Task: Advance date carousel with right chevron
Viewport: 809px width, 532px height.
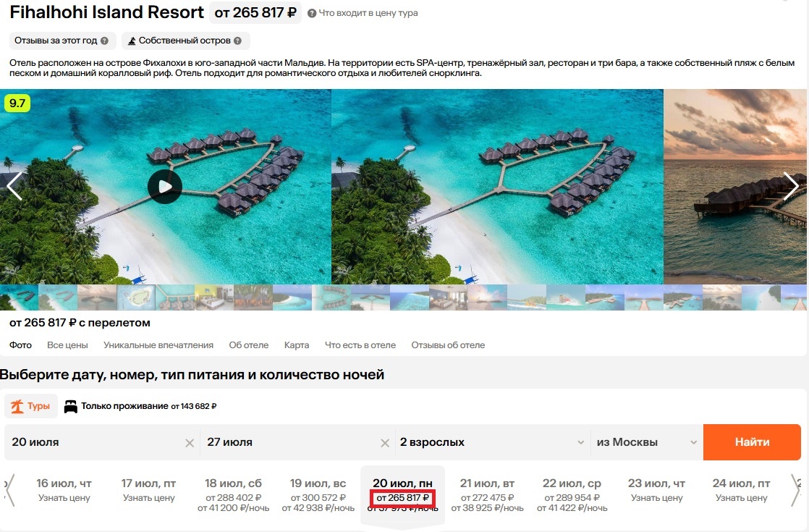Action: pyautogui.click(x=797, y=490)
